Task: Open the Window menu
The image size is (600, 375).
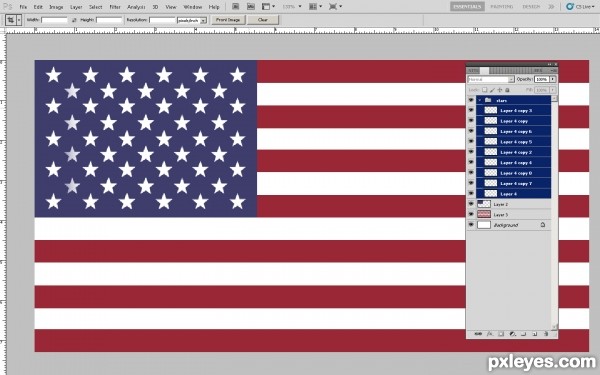Action: (192, 7)
